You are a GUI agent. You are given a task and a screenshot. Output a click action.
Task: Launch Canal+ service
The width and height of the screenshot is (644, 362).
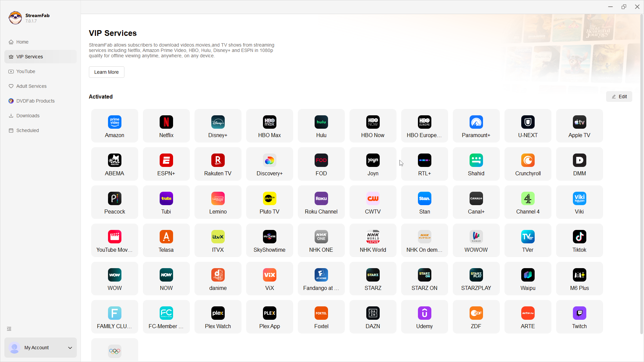[x=476, y=202]
